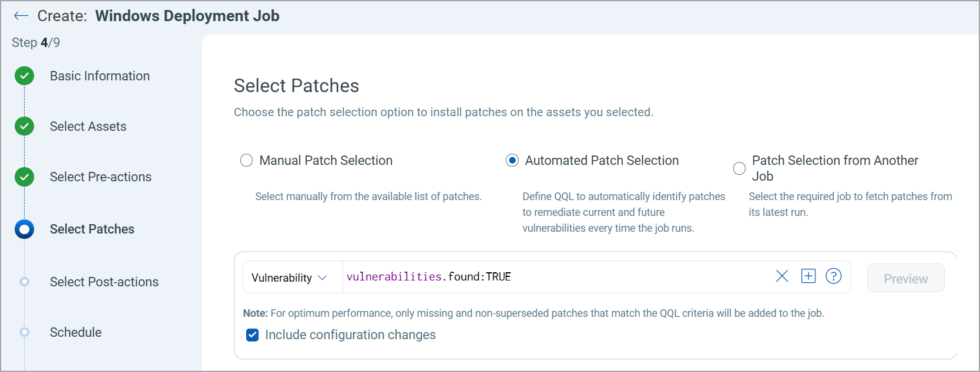Viewport: 980px width, 372px height.
Task: Click the 'Windows Deployment Job' title text
Action: pos(187,16)
